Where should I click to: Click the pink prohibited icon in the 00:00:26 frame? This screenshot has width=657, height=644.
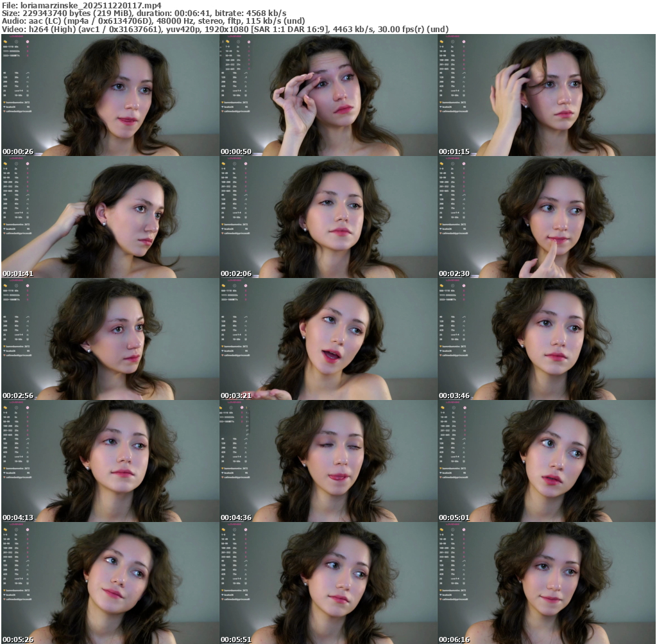coord(28,41)
